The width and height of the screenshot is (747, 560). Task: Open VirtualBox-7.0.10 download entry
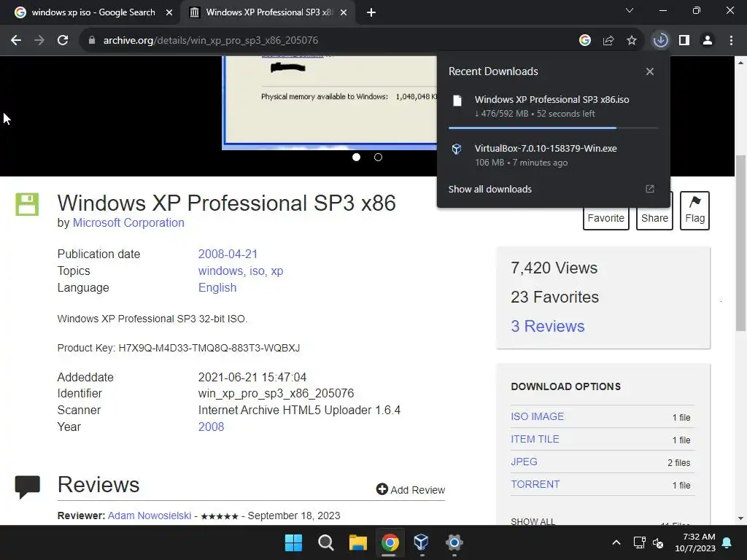point(546,148)
